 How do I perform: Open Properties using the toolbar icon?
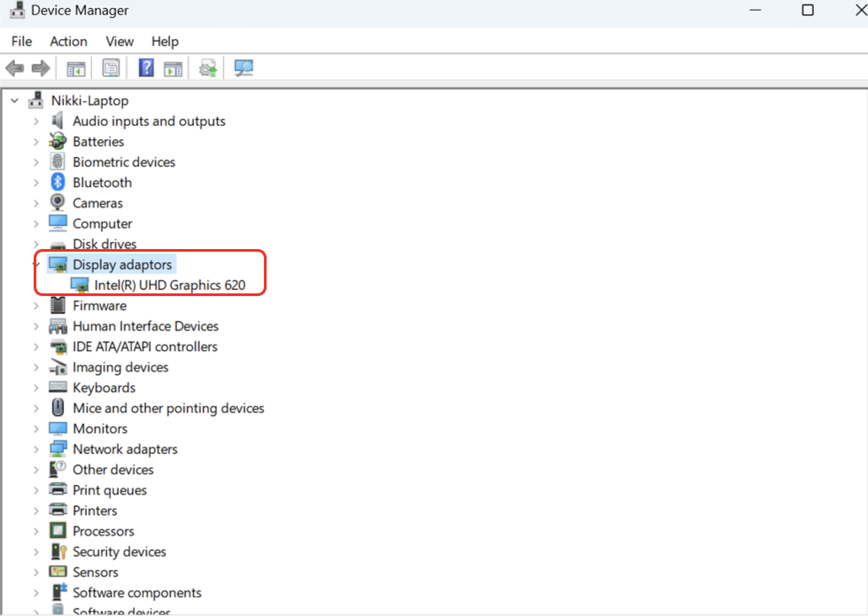(x=111, y=68)
